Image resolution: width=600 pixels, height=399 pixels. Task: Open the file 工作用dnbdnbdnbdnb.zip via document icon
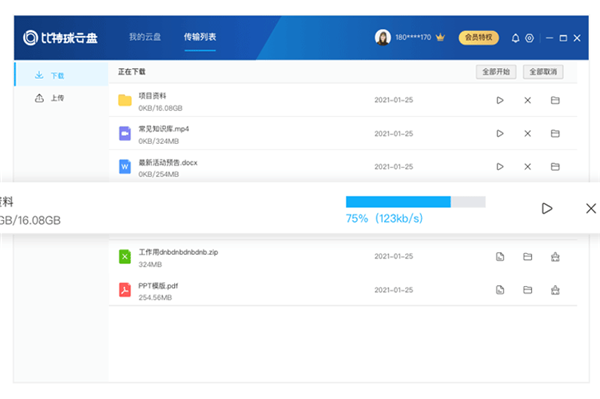(x=500, y=257)
